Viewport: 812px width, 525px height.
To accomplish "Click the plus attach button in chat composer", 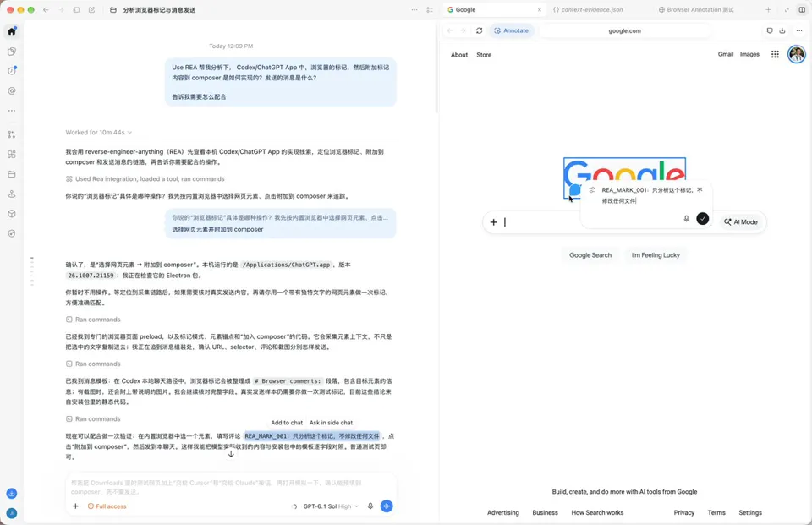I will coord(75,506).
